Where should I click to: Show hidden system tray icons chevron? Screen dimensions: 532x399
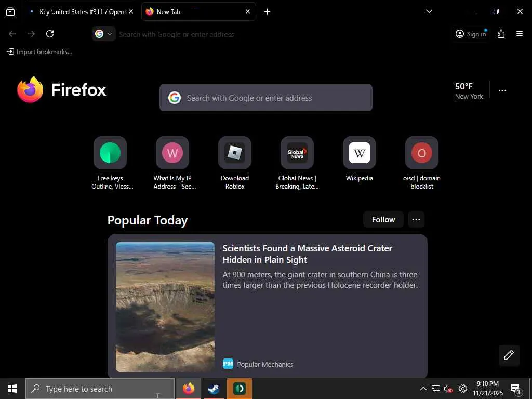(x=423, y=389)
